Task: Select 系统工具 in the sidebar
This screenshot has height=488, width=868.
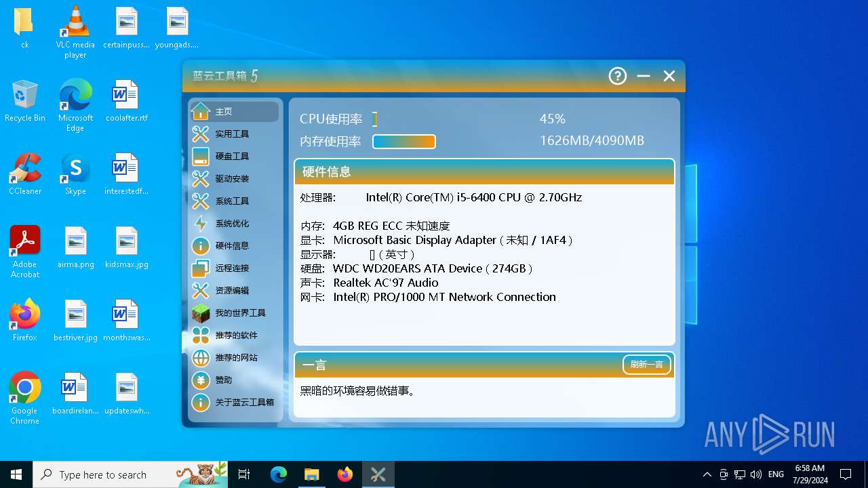Action: 234,201
